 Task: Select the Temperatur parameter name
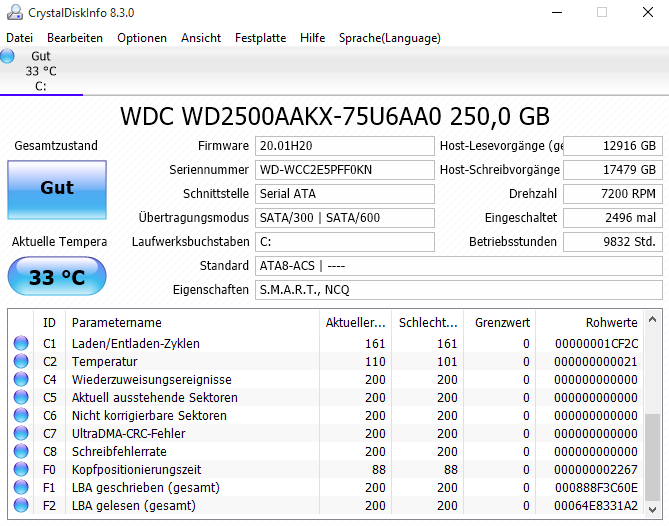105,361
